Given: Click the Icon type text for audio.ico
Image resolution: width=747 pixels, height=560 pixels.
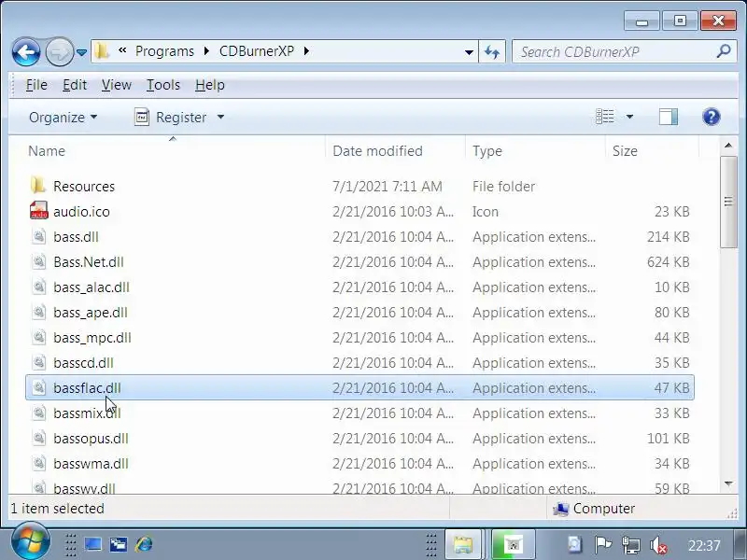Looking at the screenshot, I should tap(485, 212).
